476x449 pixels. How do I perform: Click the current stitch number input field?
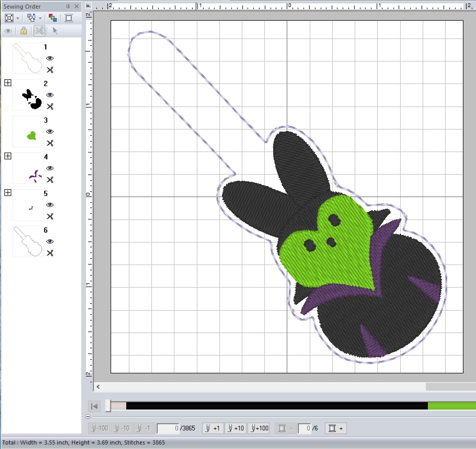coord(168,428)
